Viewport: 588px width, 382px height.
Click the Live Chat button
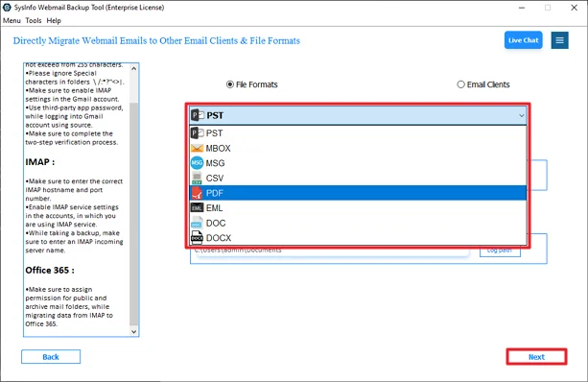(523, 40)
